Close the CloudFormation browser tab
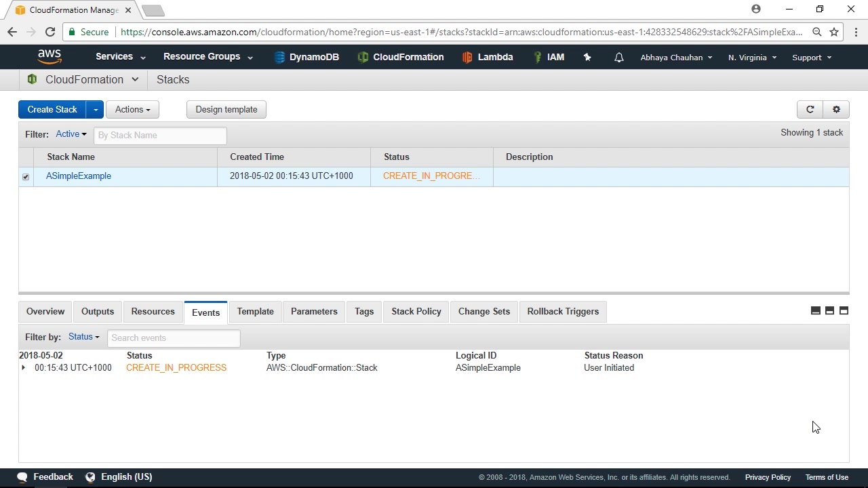The height and width of the screenshot is (488, 868). [128, 10]
